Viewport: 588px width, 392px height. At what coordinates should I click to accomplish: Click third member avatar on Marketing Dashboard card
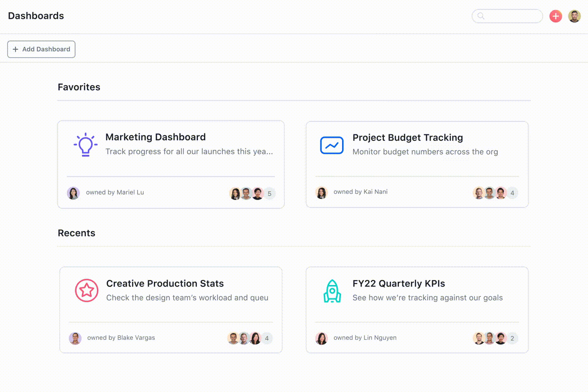258,193
